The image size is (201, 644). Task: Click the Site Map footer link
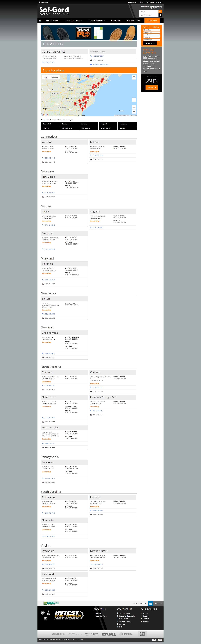pyautogui.click(x=80, y=640)
